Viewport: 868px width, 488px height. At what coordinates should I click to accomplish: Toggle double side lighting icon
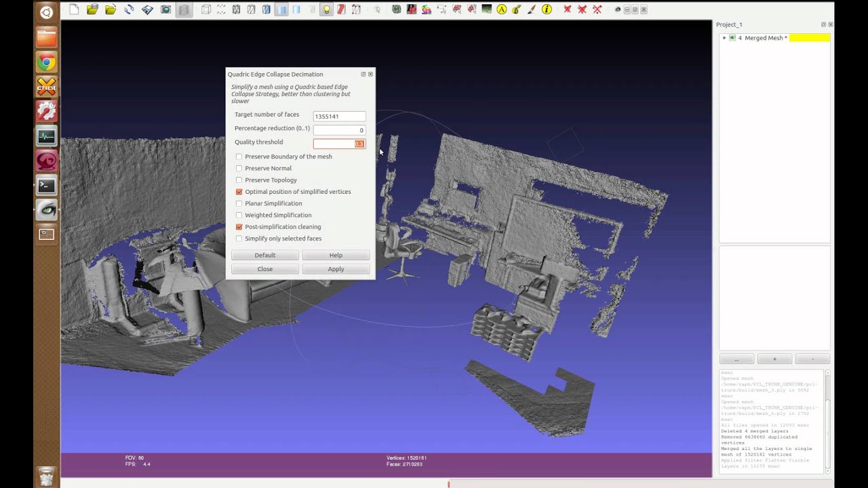pyautogui.click(x=341, y=9)
